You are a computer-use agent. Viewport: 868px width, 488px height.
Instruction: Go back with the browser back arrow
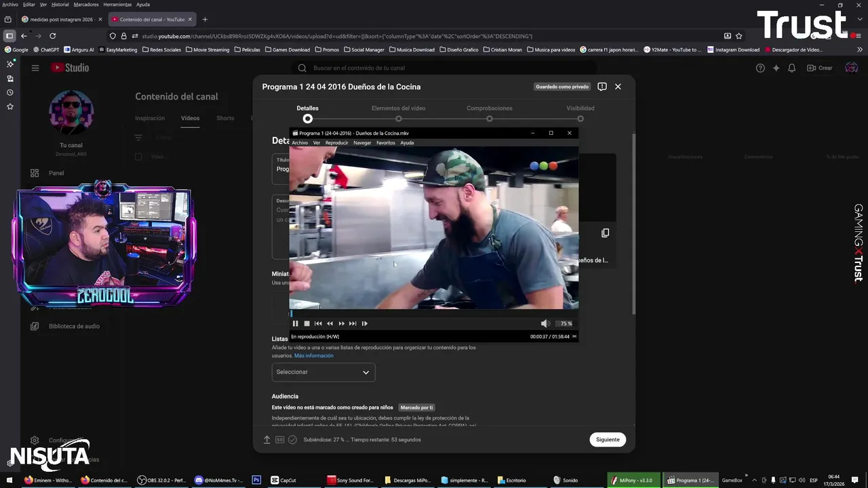point(24,36)
